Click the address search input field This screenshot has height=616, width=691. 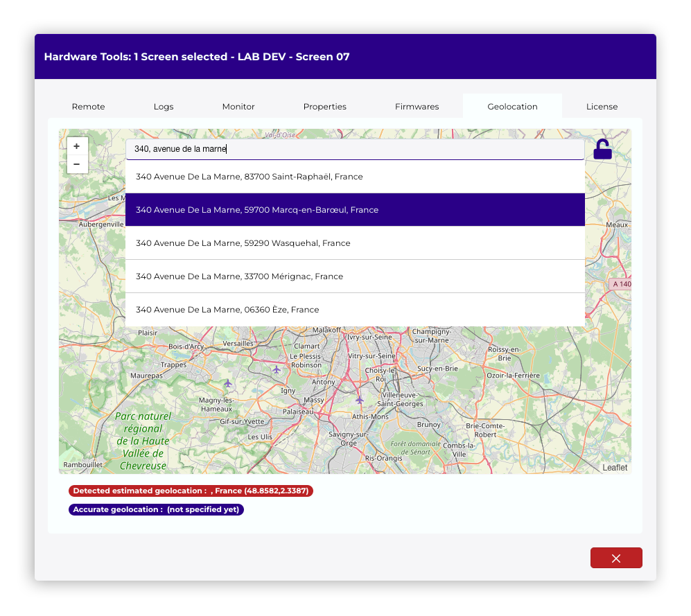coord(355,149)
